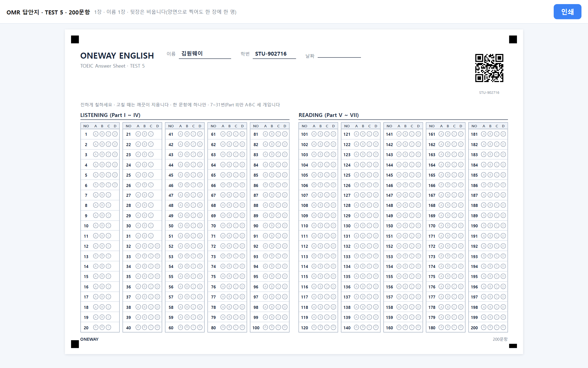
Task: Click the READING (Part V ~ VII) heading
Action: click(329, 115)
